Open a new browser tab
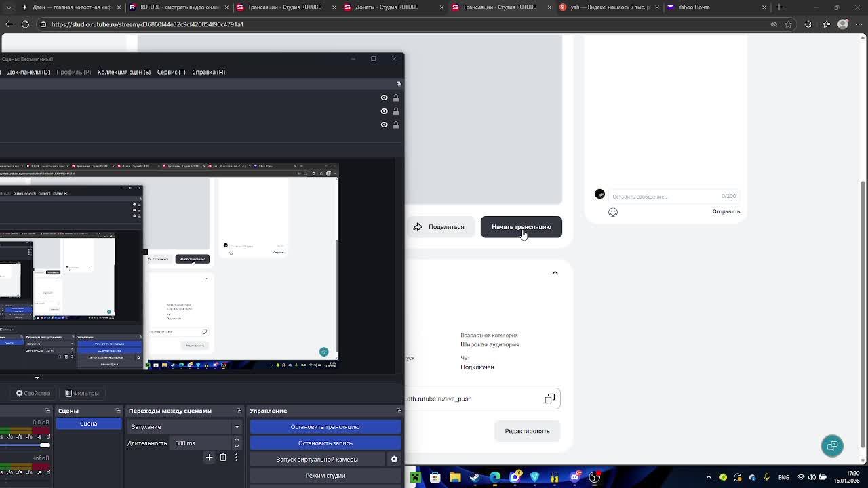 (779, 7)
